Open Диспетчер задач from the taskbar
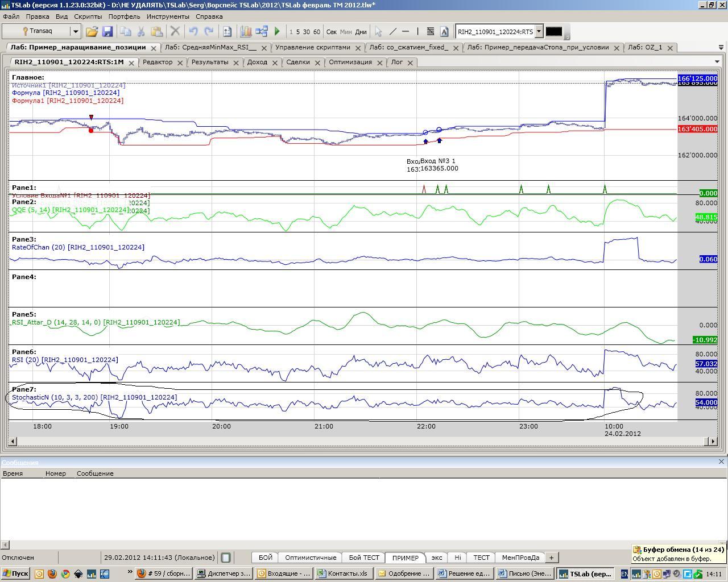728x582 pixels. tap(224, 573)
